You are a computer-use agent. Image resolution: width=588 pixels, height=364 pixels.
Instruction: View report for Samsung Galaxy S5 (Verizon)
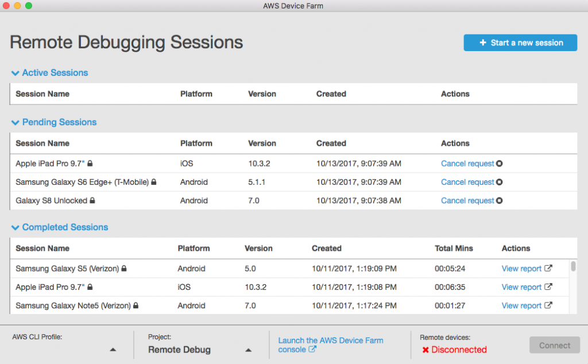(x=521, y=269)
